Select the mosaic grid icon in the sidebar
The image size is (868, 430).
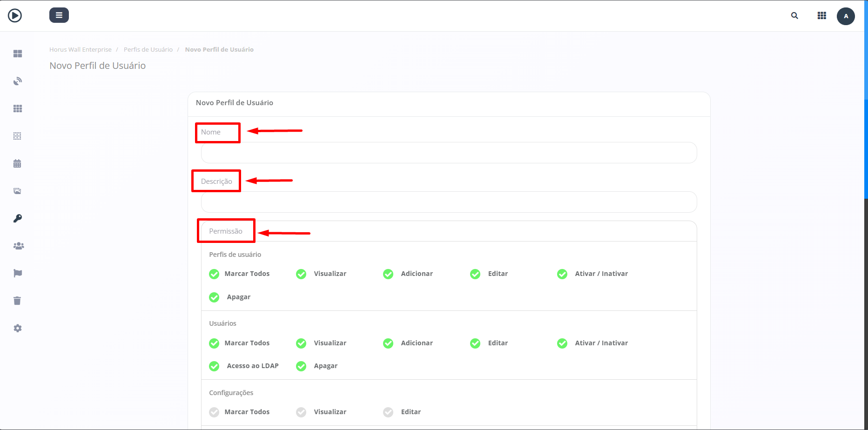click(17, 135)
